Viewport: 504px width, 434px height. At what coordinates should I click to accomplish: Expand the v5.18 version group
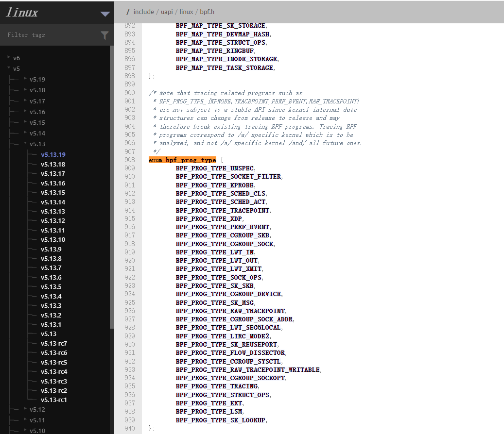(x=25, y=89)
